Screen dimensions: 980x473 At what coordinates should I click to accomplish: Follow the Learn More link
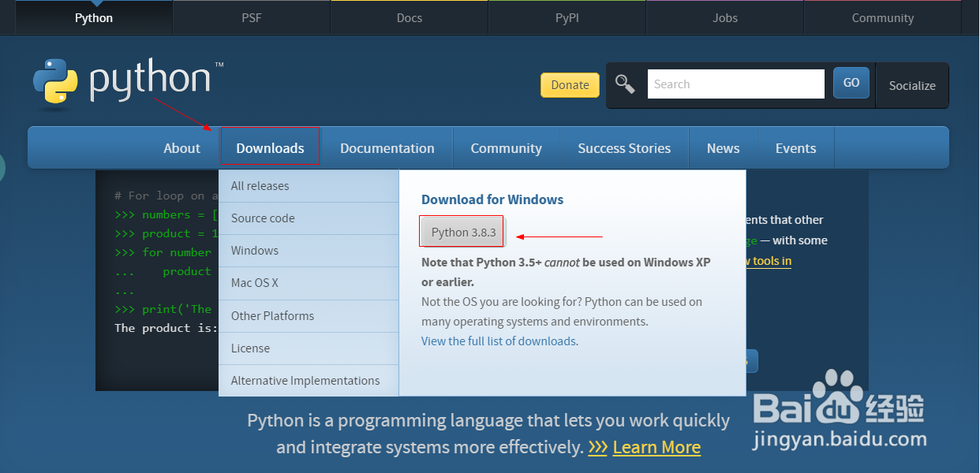pyautogui.click(x=656, y=447)
